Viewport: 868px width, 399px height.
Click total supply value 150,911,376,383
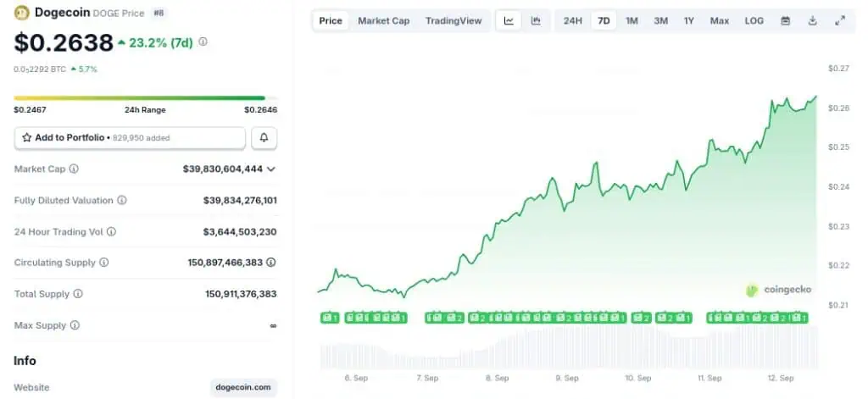[x=242, y=294]
